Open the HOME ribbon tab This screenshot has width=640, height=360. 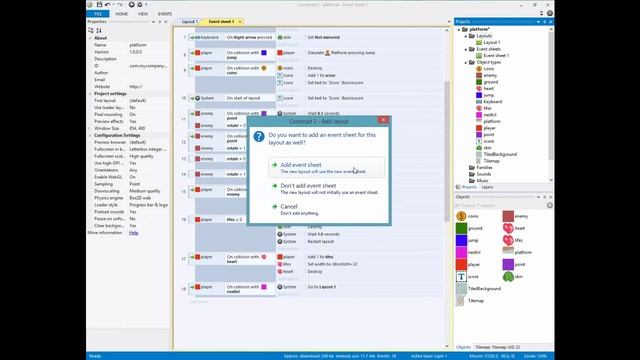point(122,13)
